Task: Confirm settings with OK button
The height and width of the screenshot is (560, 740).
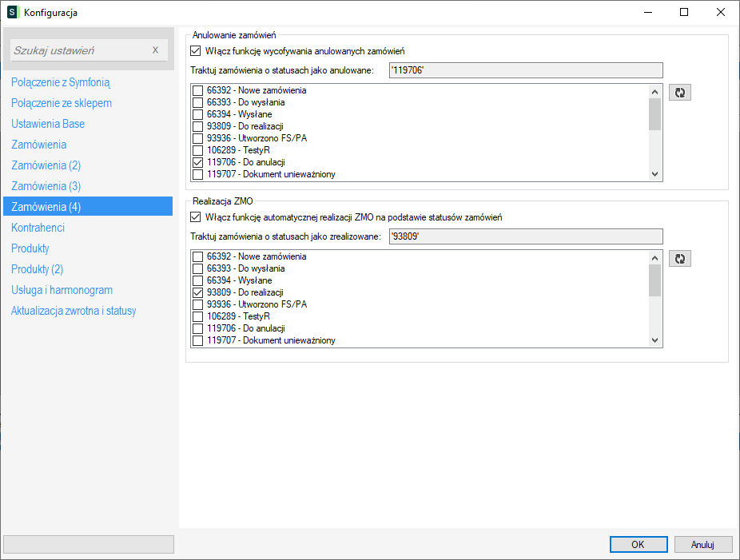Action: click(x=638, y=544)
